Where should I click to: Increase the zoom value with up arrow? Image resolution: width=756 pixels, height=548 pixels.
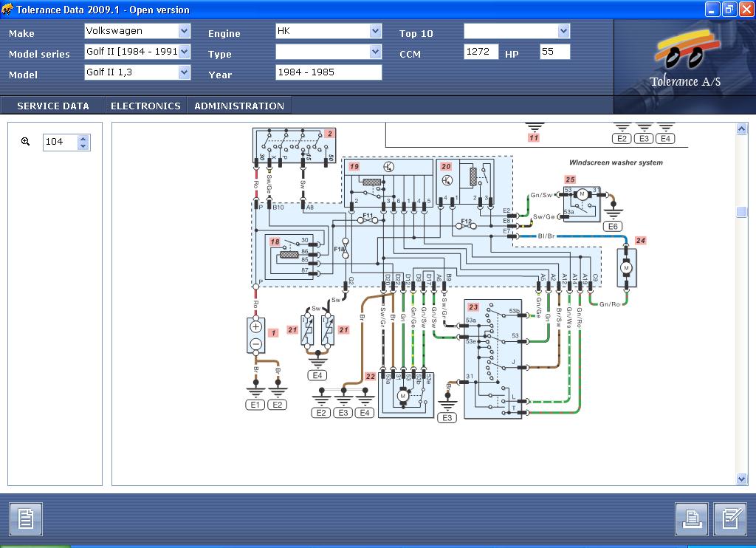pyautogui.click(x=83, y=138)
